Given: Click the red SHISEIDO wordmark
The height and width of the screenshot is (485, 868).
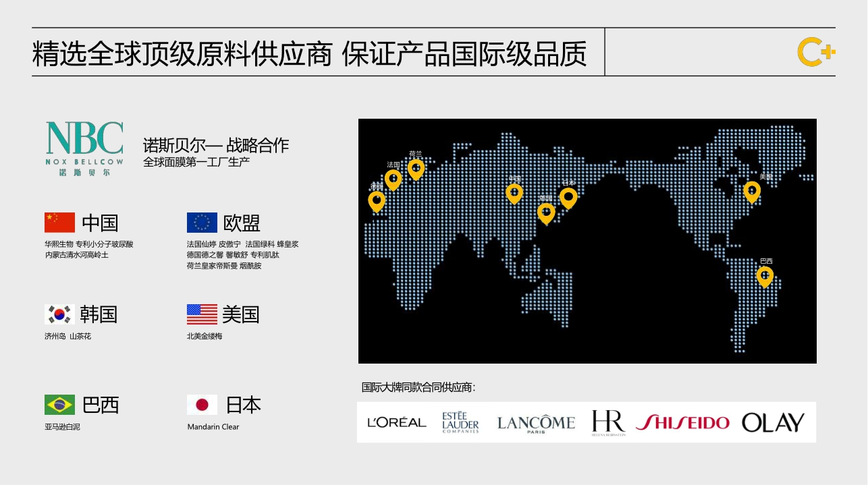Looking at the screenshot, I should (x=683, y=422).
